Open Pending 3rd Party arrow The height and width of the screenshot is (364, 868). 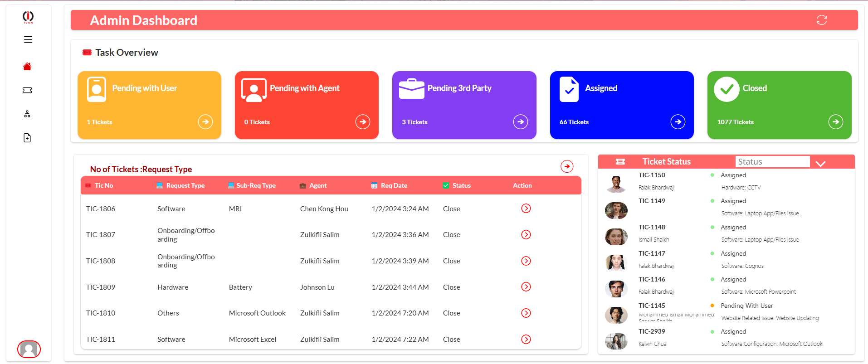coord(521,121)
